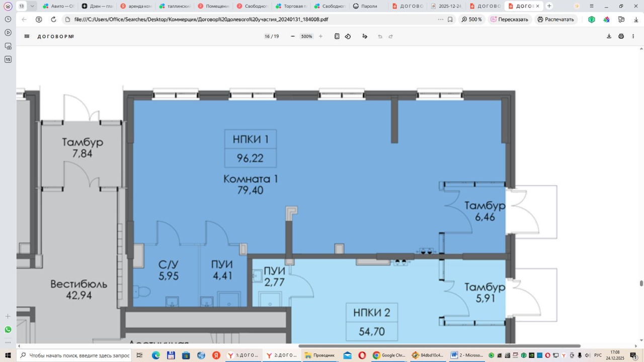Reload the page with the refresh icon

click(53, 19)
